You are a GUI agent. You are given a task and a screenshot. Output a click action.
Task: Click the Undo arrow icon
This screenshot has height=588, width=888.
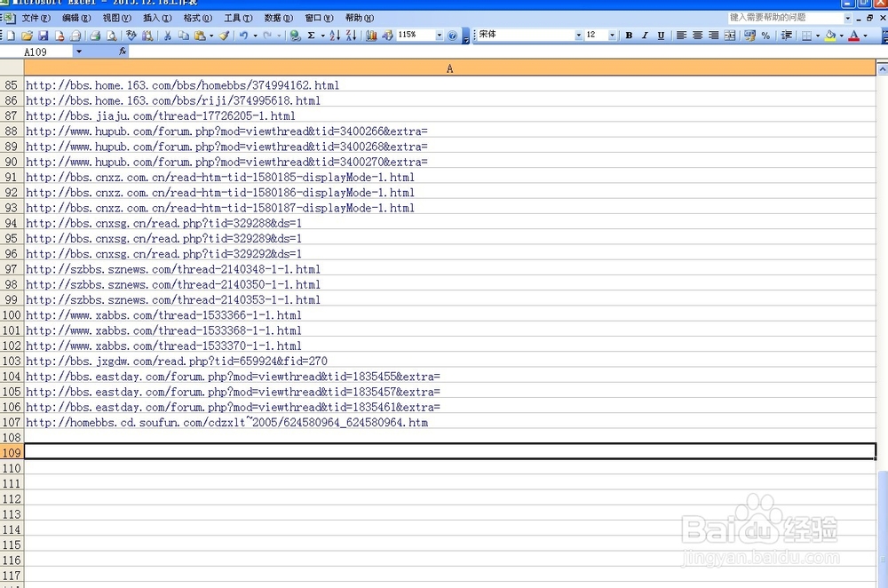(243, 36)
